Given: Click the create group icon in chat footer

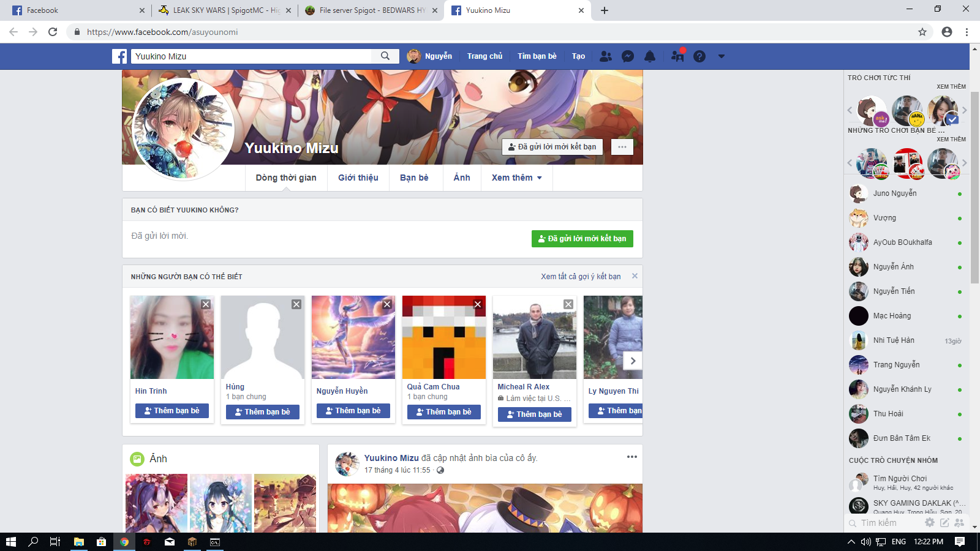Looking at the screenshot, I should tap(959, 523).
